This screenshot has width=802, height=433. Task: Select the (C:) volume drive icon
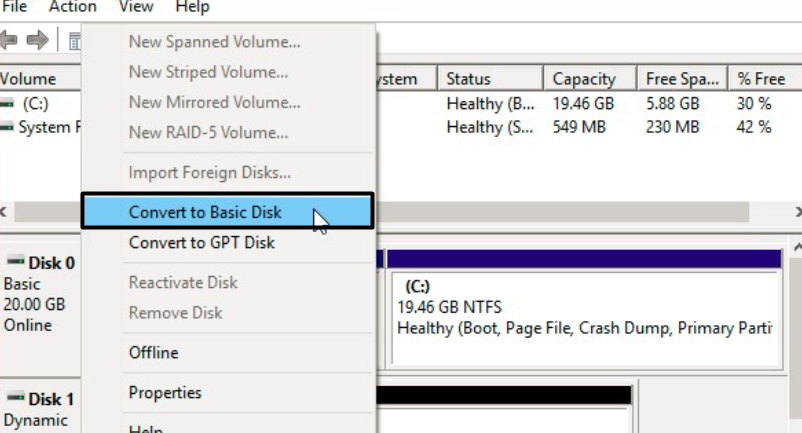pos(8,103)
